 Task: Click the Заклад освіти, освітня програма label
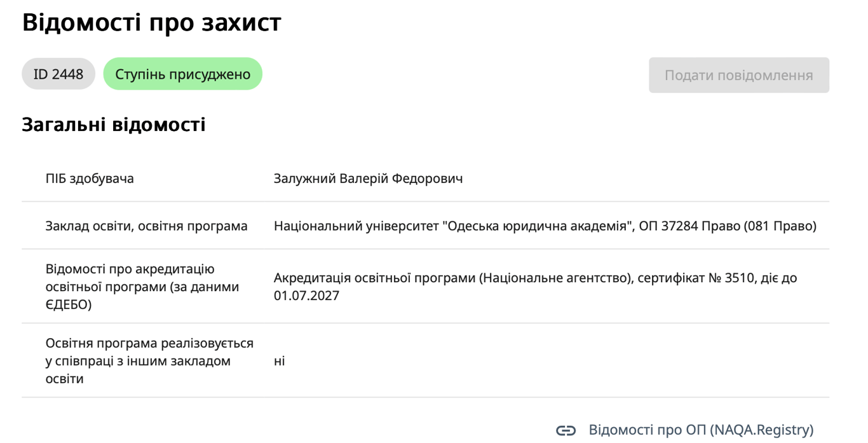click(x=147, y=226)
